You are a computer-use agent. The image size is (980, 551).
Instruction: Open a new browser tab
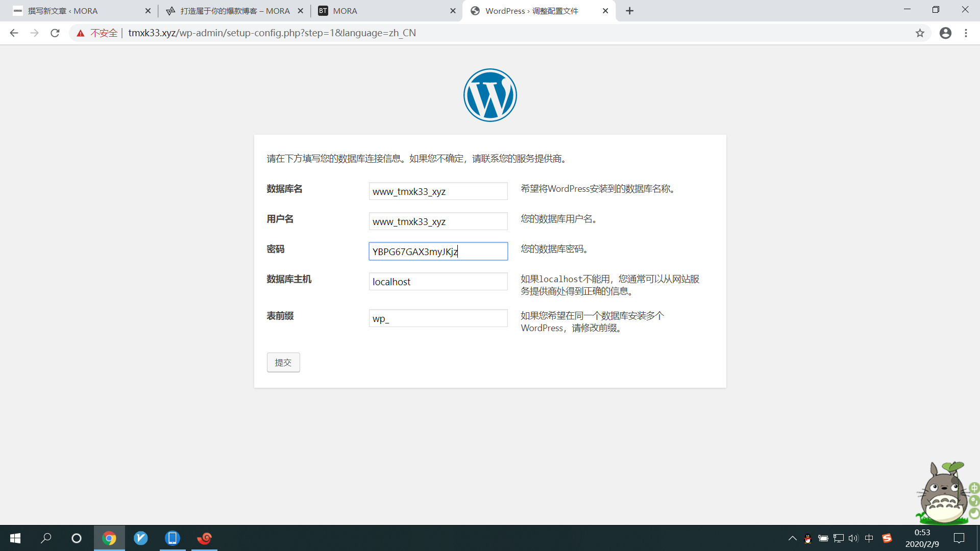(630, 11)
